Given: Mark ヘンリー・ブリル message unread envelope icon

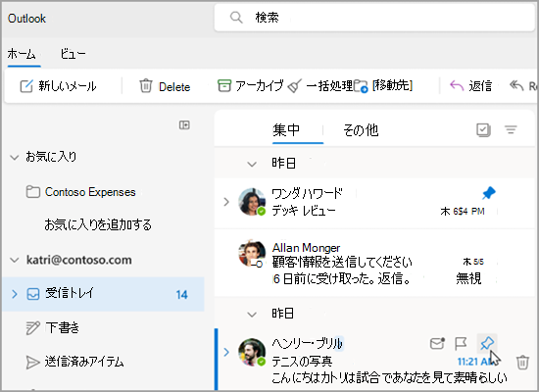Looking at the screenshot, I should 437,343.
